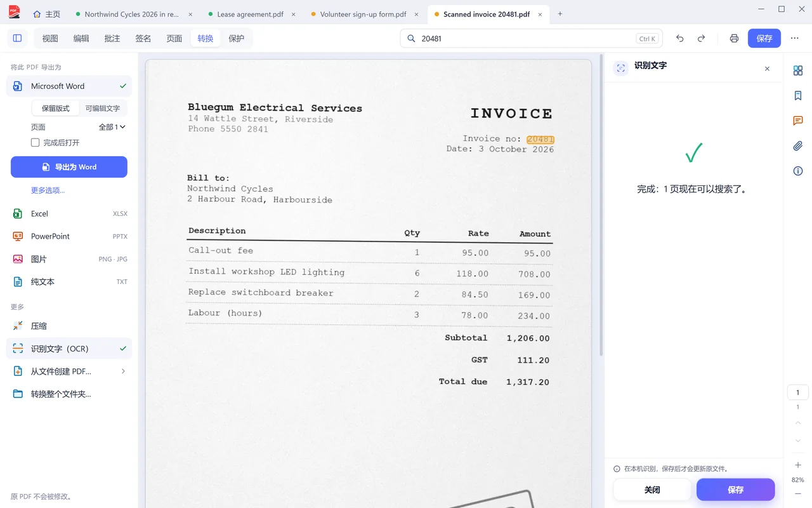The image size is (812, 508).
Task: Open the 页面 全部 dropdown
Action: [x=112, y=127]
